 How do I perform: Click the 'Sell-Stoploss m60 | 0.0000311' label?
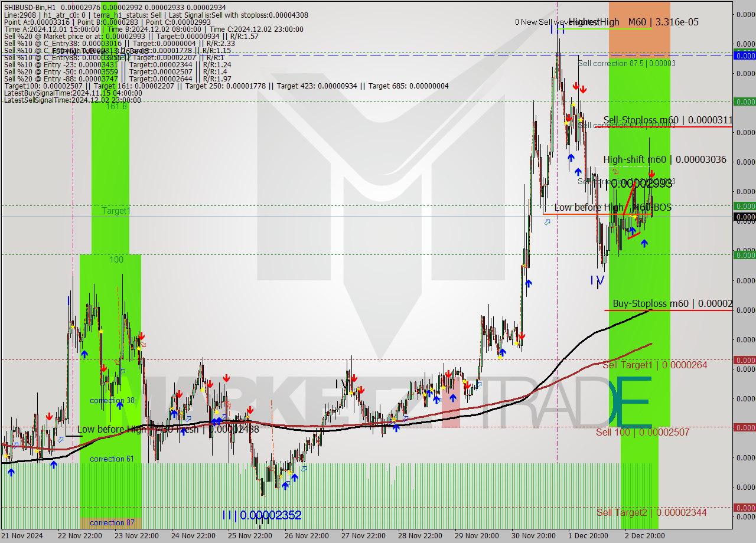pyautogui.click(x=667, y=120)
